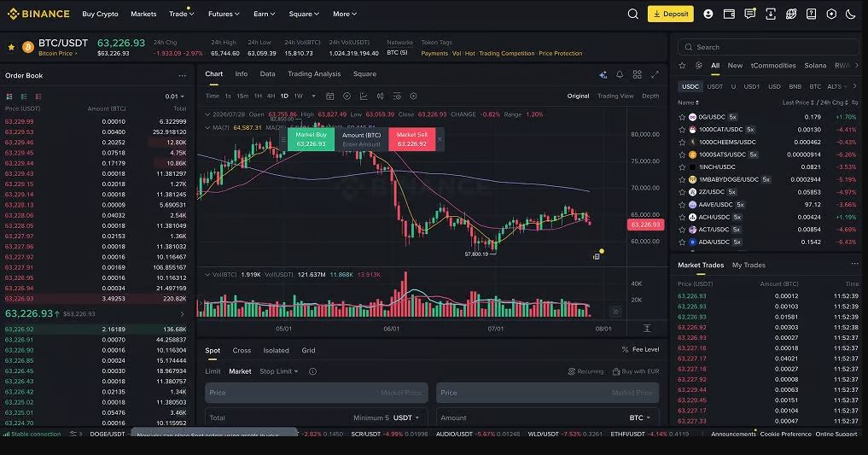
Task: Open USDT unit dropdown in Total field
Action: [x=406, y=418]
